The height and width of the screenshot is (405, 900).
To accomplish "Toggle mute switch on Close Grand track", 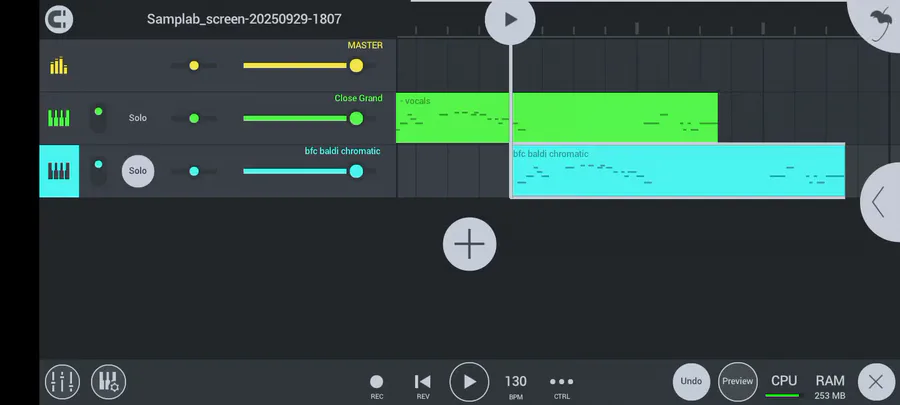I will click(99, 118).
